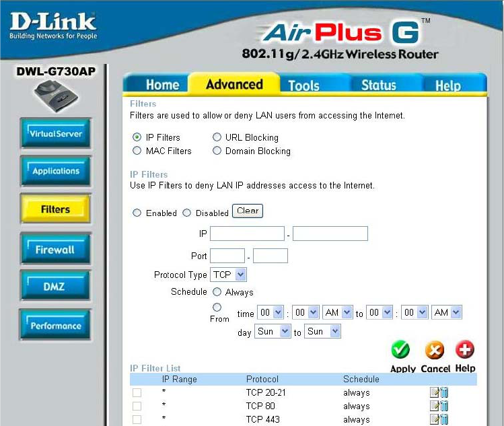This screenshot has height=426, width=504.
Task: Select the From time schedule radio
Action: 217,308
